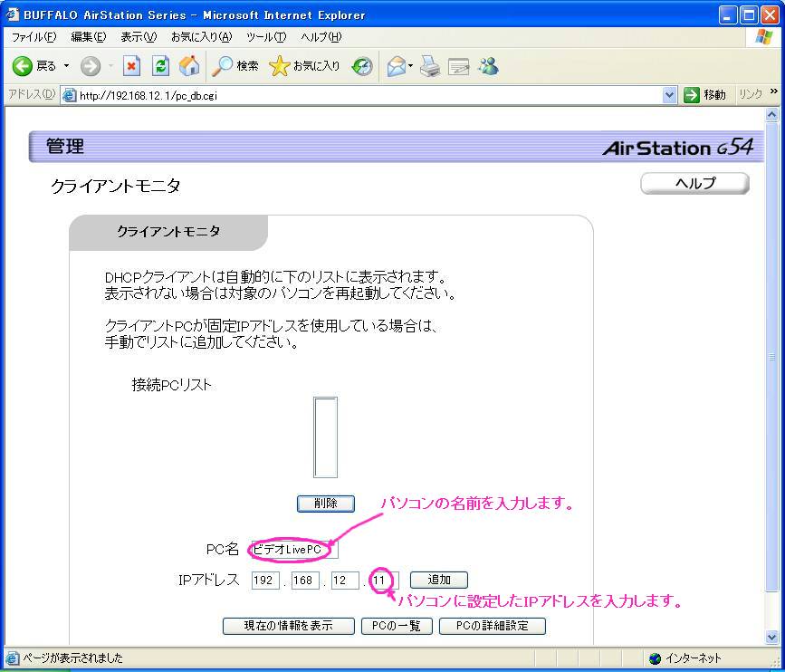Viewport: 785px width, 672px height.
Task: Expand the Links (リンク) toolbar chevron
Action: click(x=774, y=92)
